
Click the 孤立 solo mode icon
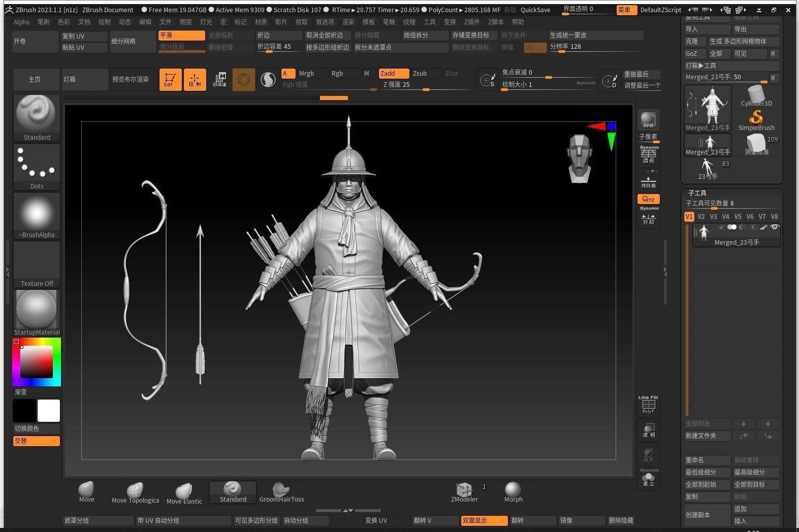click(x=649, y=479)
